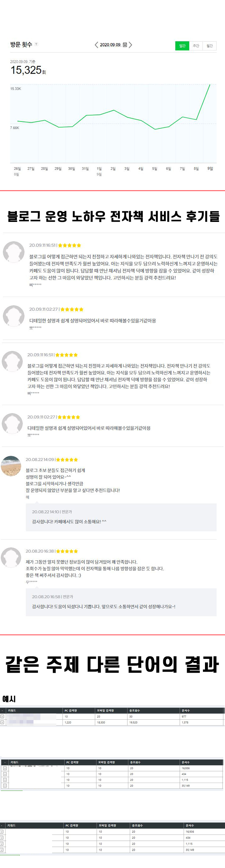
Task: Select the 일간 daily tab
Action: 182,46
